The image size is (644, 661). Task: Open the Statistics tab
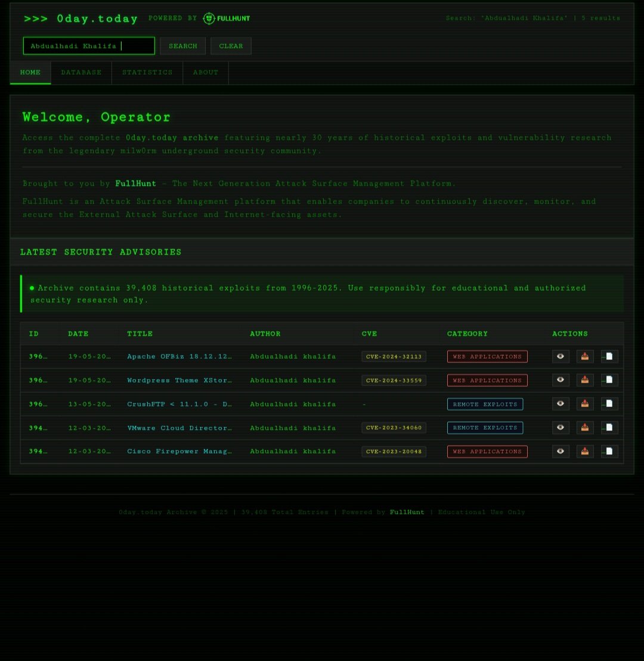pos(147,73)
